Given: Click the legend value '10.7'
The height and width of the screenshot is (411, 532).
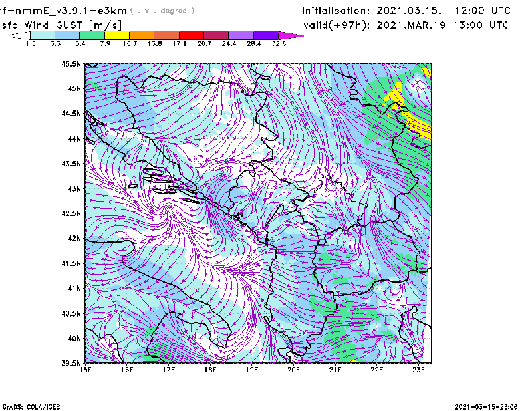Looking at the screenshot, I should (x=130, y=43).
